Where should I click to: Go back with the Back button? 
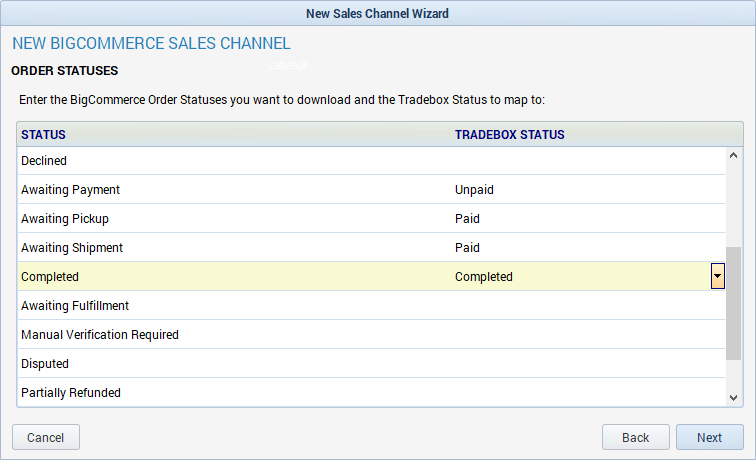pyautogui.click(x=635, y=437)
